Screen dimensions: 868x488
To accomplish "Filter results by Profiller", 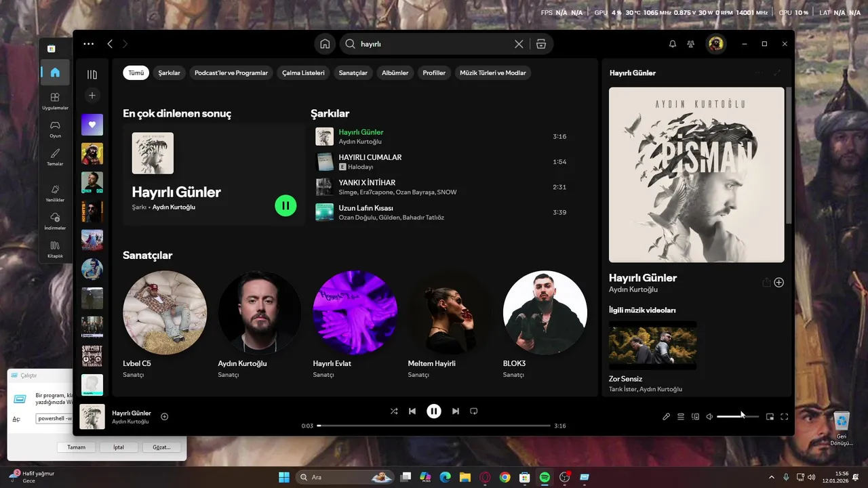I will coord(434,73).
